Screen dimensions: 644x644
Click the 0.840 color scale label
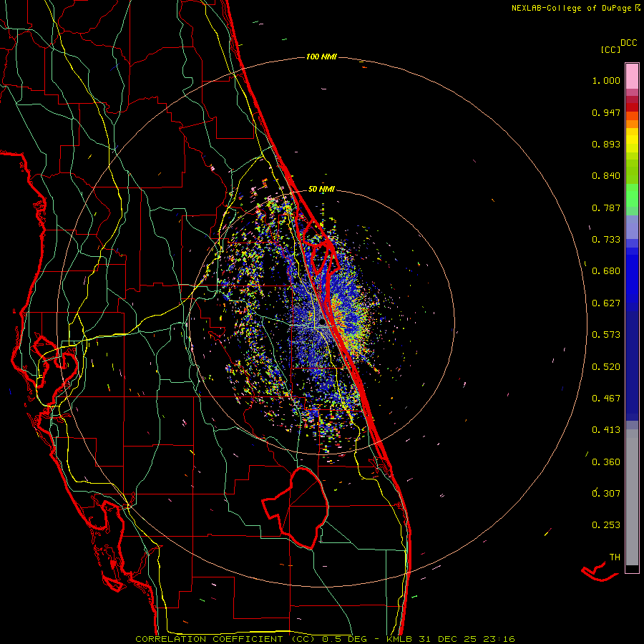coord(606,176)
